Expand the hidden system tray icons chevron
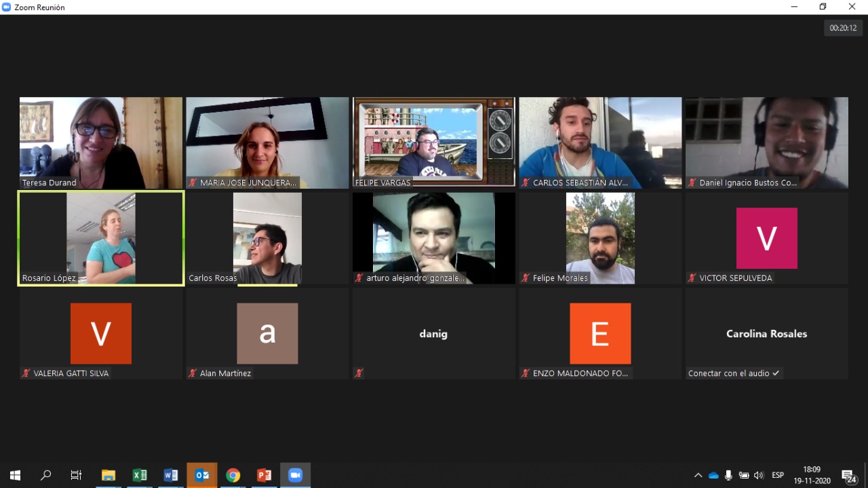This screenshot has height=488, width=868. pyautogui.click(x=698, y=475)
